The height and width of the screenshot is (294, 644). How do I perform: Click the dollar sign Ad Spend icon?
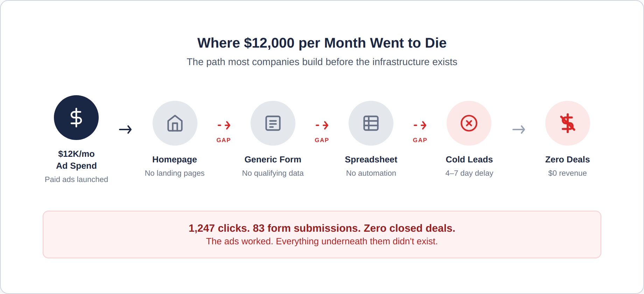pos(76,118)
